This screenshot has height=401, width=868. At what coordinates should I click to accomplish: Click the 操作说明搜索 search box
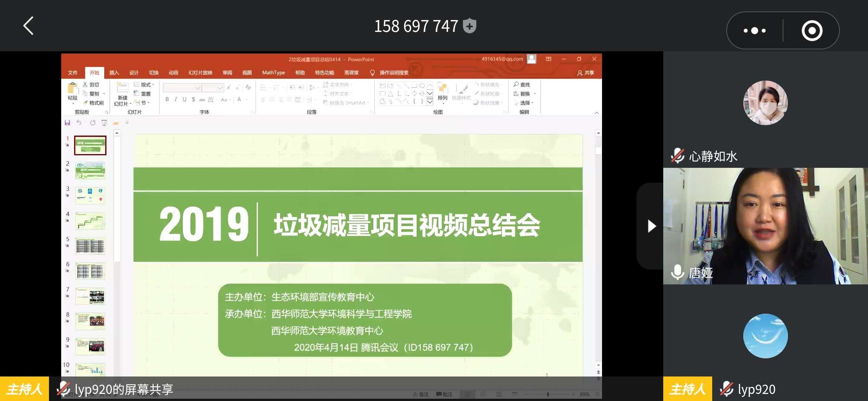tap(389, 73)
